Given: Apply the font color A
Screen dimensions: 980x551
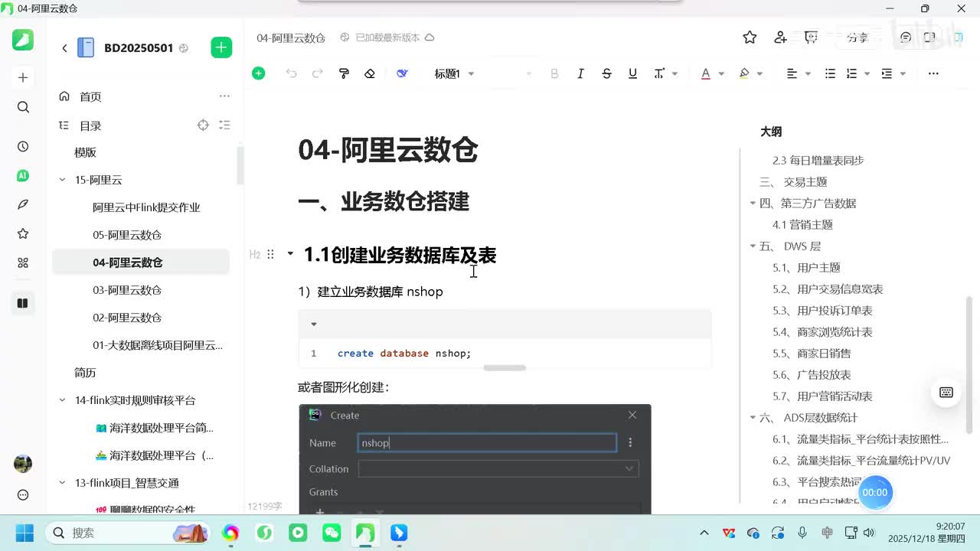Looking at the screenshot, I should tap(705, 73).
